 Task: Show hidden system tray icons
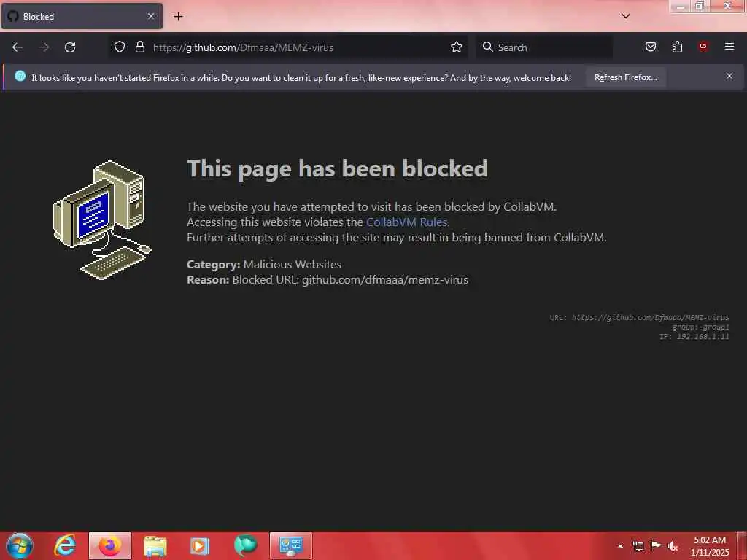[620, 546]
